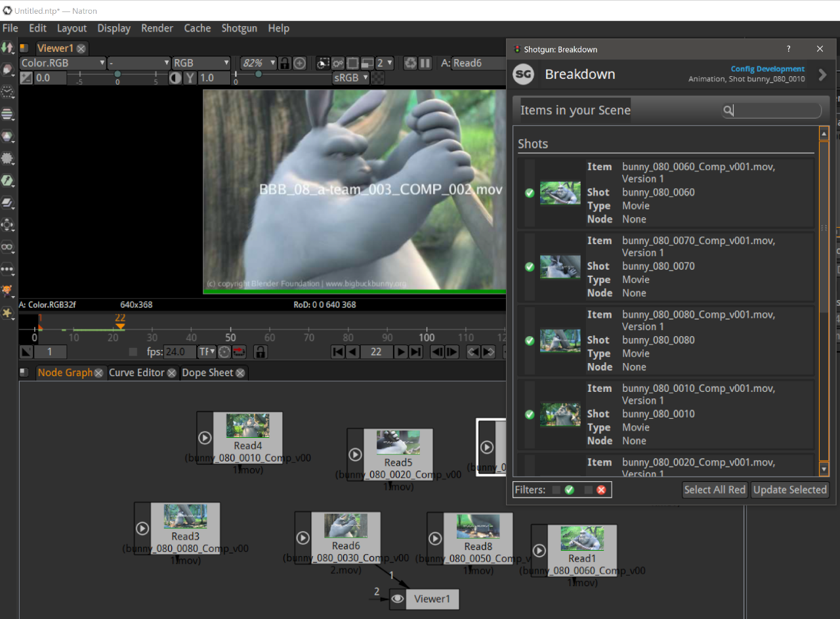Screen dimensions: 840x619
Task: Close the Viewer1 tab
Action: 81,49
